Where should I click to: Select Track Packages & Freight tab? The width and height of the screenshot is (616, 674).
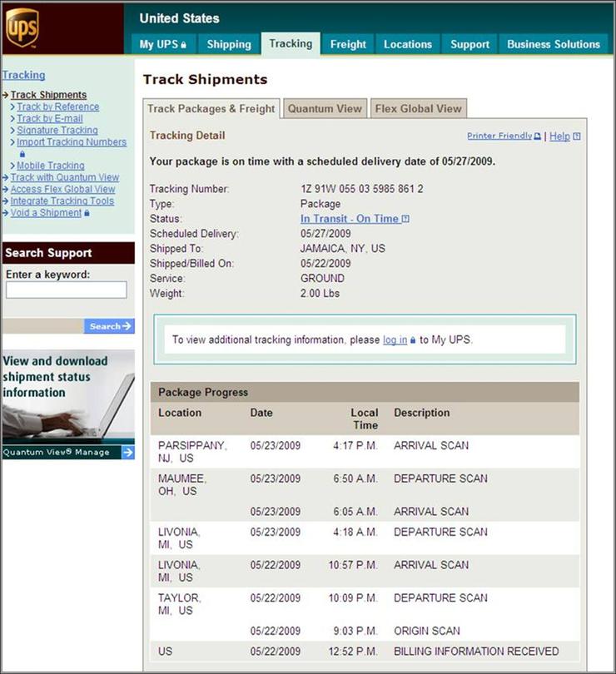tap(211, 108)
